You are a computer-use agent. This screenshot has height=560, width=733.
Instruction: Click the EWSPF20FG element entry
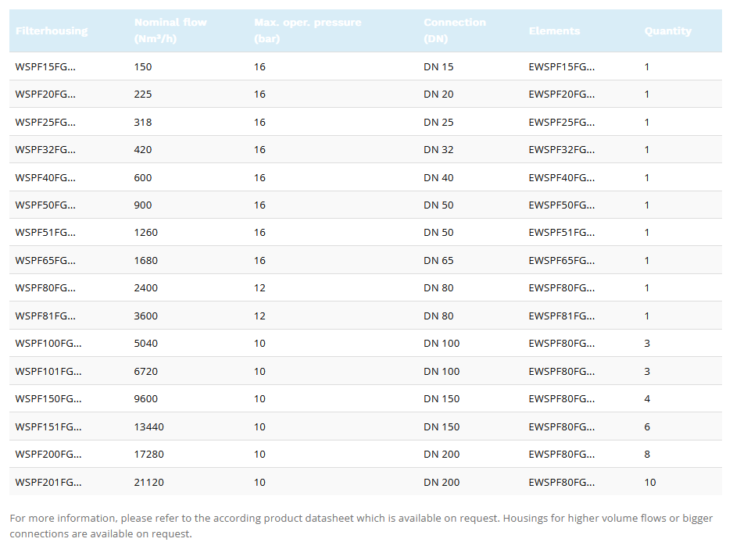pos(561,95)
